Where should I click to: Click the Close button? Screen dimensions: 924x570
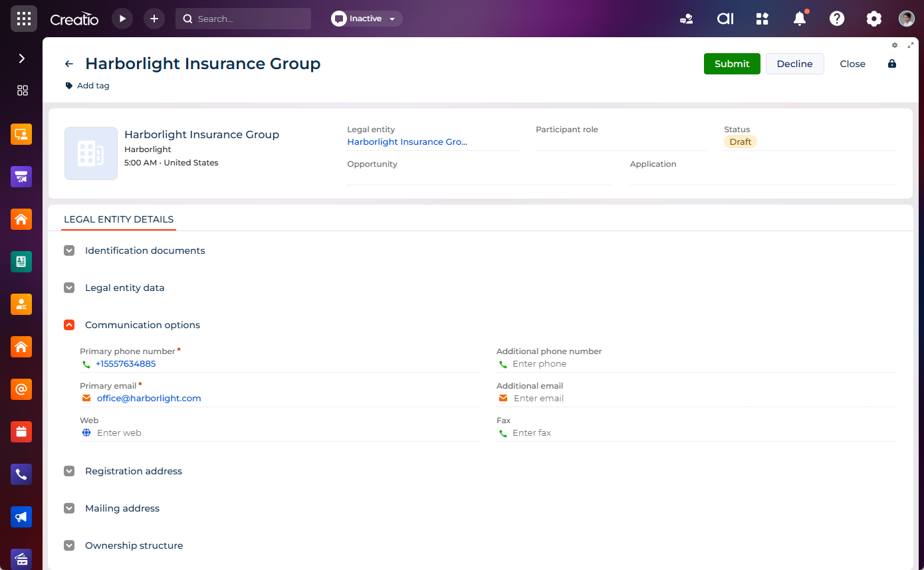[852, 64]
